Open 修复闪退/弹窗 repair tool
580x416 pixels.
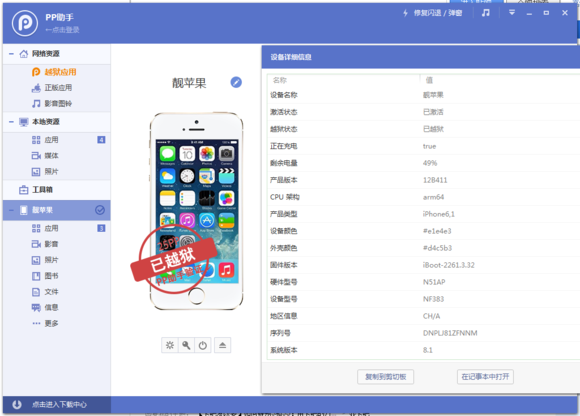click(432, 13)
